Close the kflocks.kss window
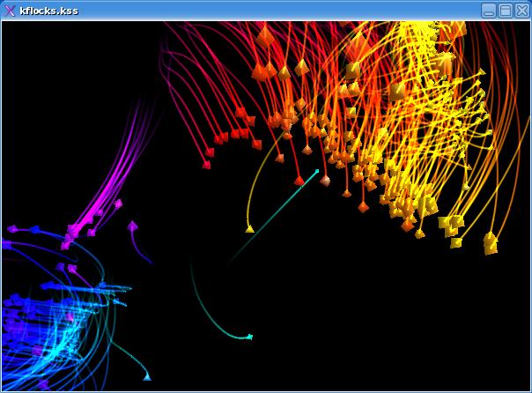The height and width of the screenshot is (393, 532). (x=521, y=11)
